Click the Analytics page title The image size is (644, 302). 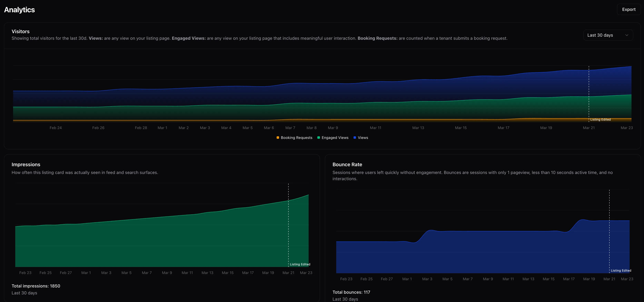(x=19, y=10)
